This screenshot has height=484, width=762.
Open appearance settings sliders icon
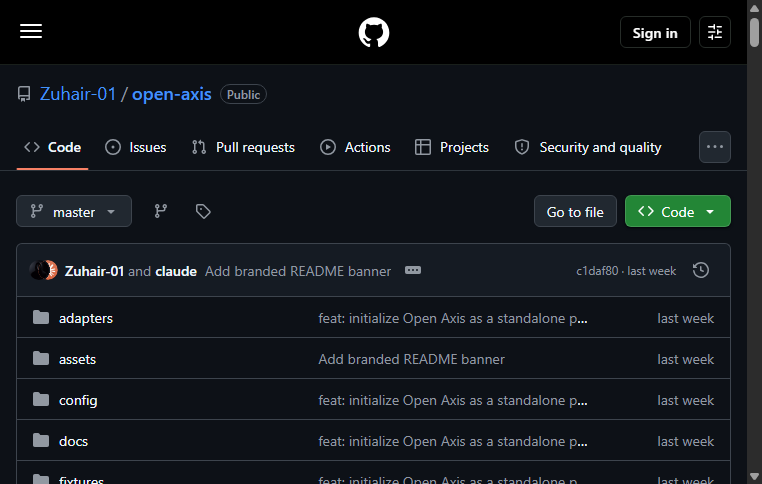click(x=714, y=32)
